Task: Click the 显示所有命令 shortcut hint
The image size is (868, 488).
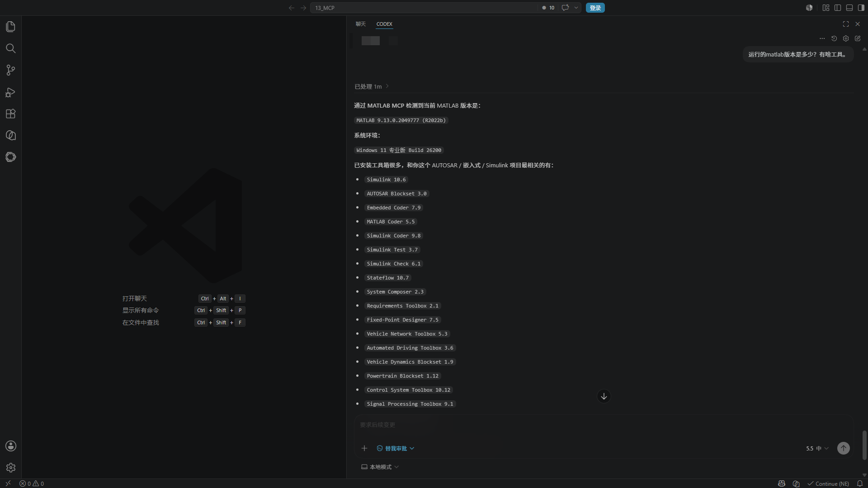Action: click(x=141, y=310)
